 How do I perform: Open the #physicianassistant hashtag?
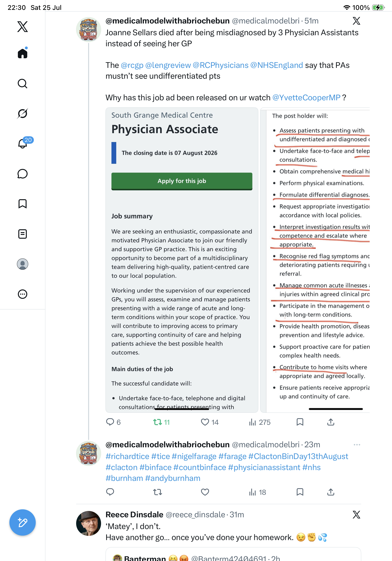point(264,467)
